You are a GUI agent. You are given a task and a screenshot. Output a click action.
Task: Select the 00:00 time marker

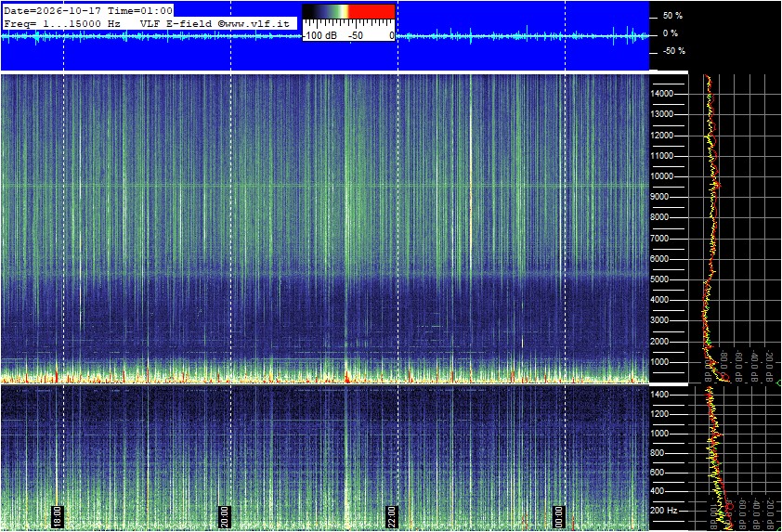558,517
